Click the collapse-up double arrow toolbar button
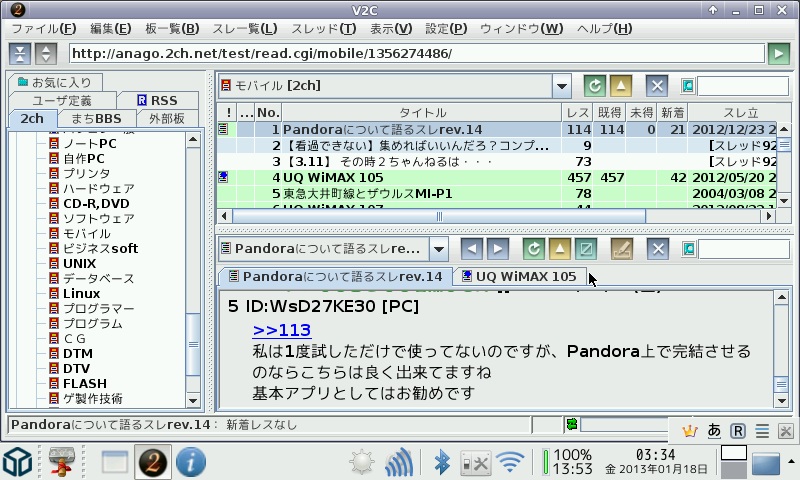The height and width of the screenshot is (480, 800). coord(21,54)
